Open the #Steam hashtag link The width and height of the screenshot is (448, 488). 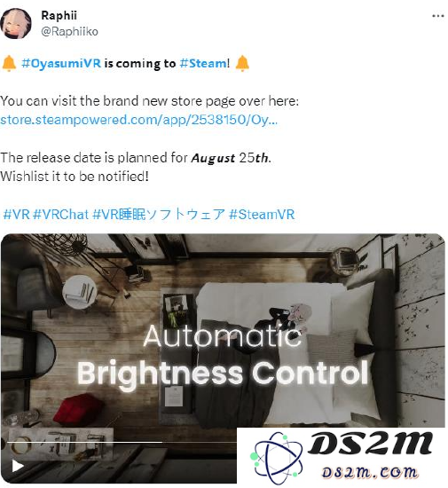coord(203,64)
